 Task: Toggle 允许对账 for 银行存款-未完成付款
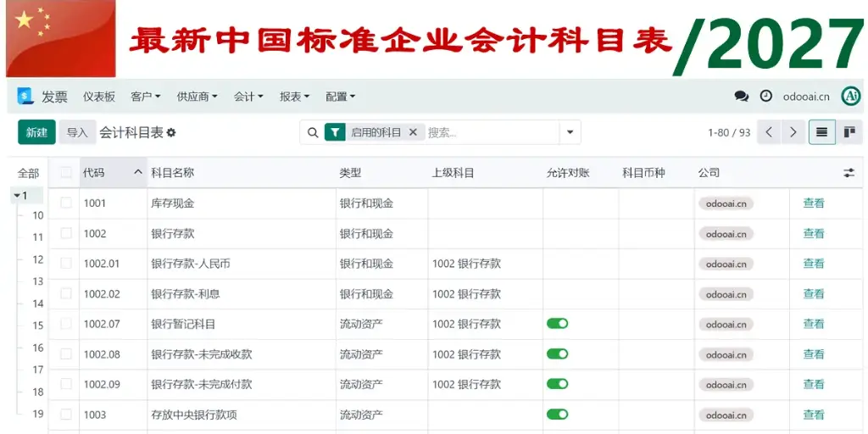pos(558,384)
